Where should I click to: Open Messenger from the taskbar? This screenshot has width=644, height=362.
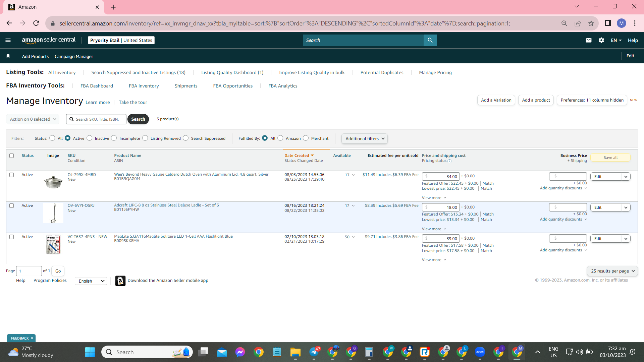pyautogui.click(x=240, y=352)
